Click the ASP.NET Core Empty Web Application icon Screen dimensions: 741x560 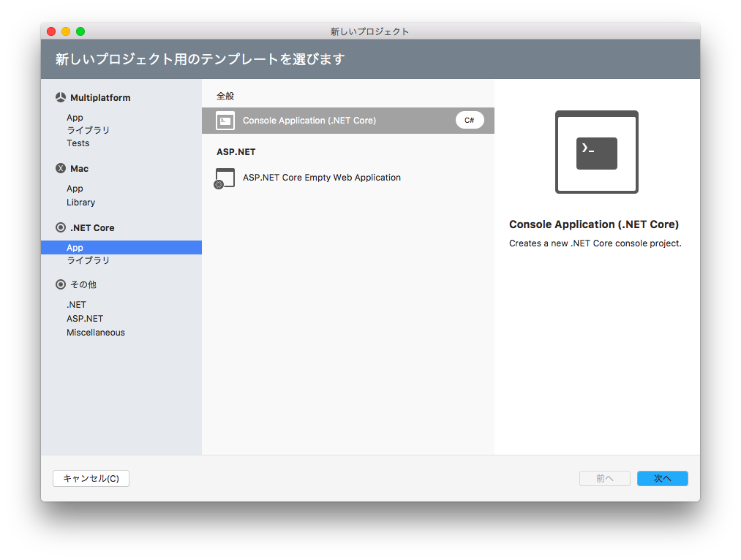click(x=225, y=178)
